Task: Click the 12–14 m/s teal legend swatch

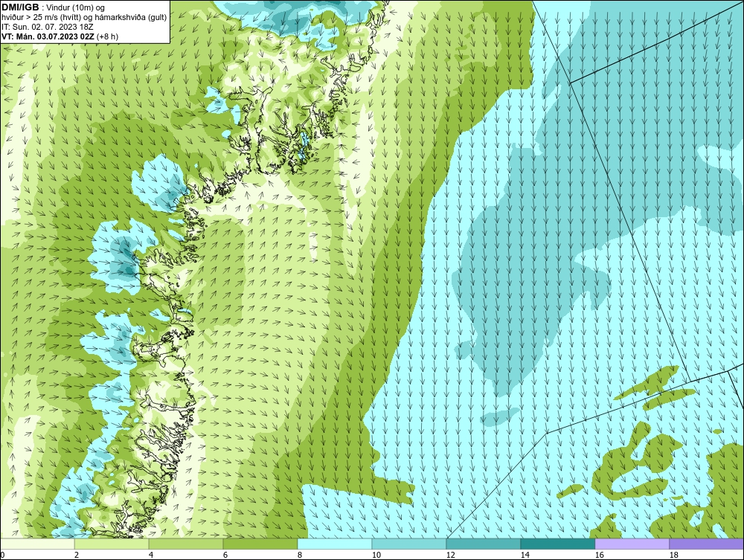Action: click(484, 544)
